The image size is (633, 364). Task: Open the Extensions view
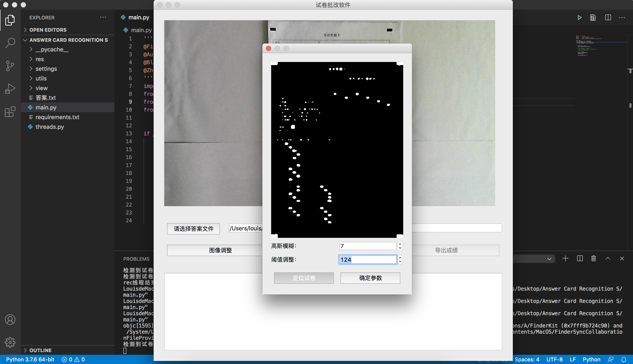coord(10,112)
